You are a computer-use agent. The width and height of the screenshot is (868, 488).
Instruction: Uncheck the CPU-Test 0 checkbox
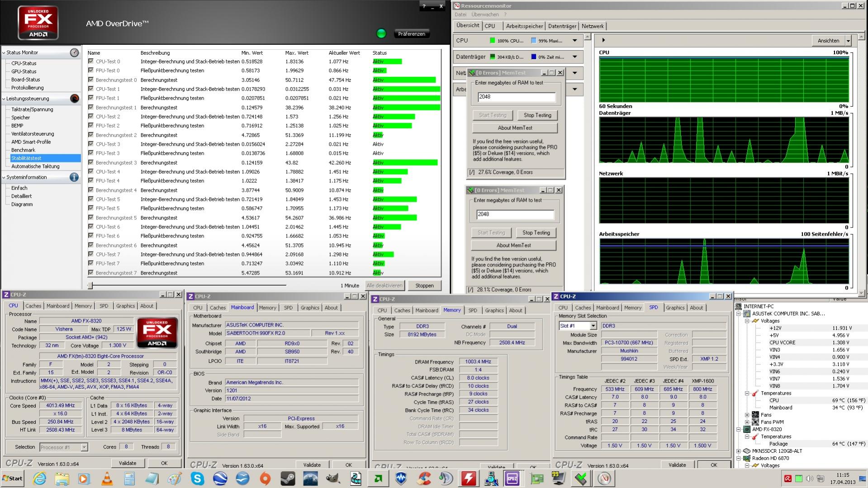click(x=91, y=62)
